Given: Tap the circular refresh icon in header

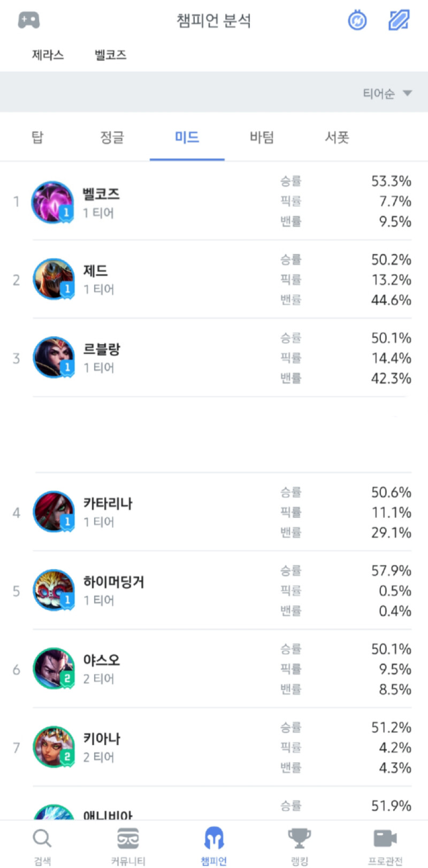Looking at the screenshot, I should 357,21.
